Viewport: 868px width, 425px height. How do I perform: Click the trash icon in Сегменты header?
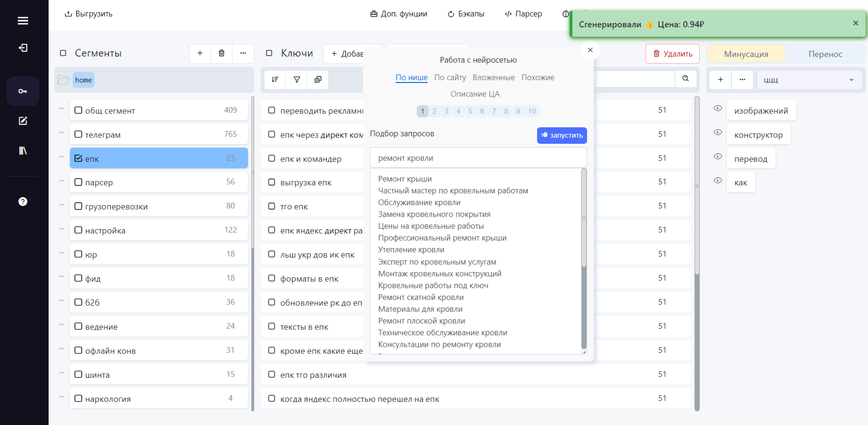(x=222, y=53)
